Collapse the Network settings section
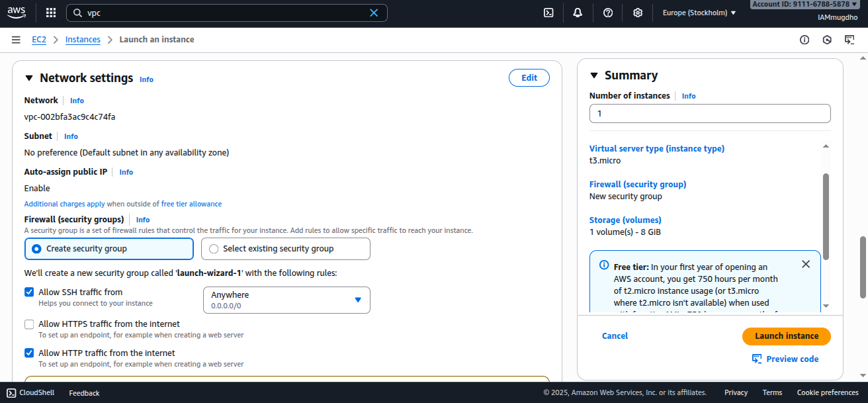 [29, 77]
